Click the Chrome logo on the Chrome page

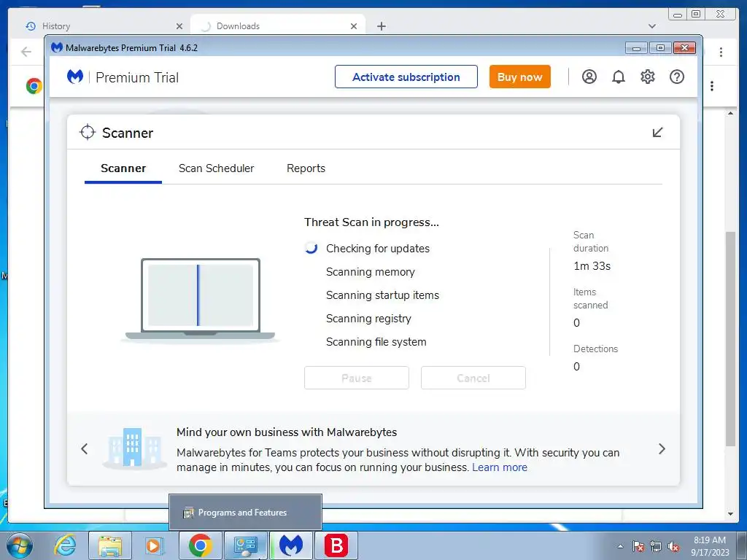(x=34, y=86)
